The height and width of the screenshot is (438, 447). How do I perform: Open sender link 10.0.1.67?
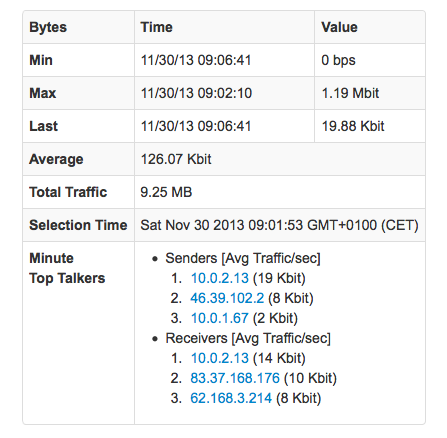(219, 318)
